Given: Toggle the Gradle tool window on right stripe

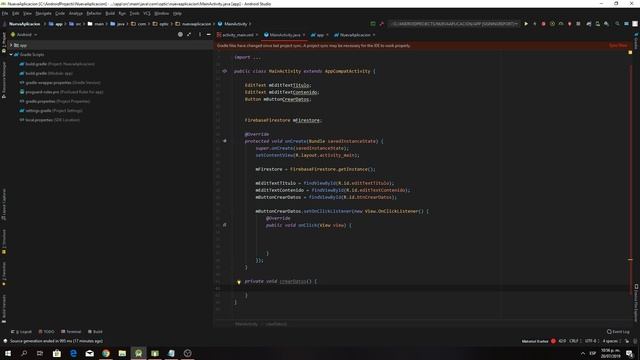Looking at the screenshot, I should [x=636, y=41].
